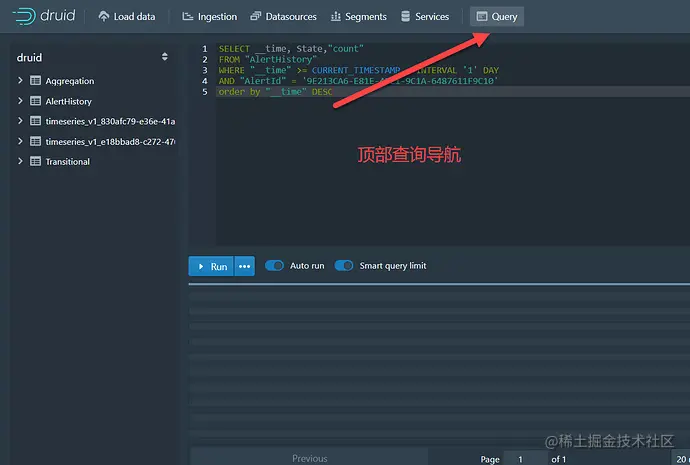Screen dimensions: 690x465
Task: Open the rows per page selector
Action: click(680, 458)
